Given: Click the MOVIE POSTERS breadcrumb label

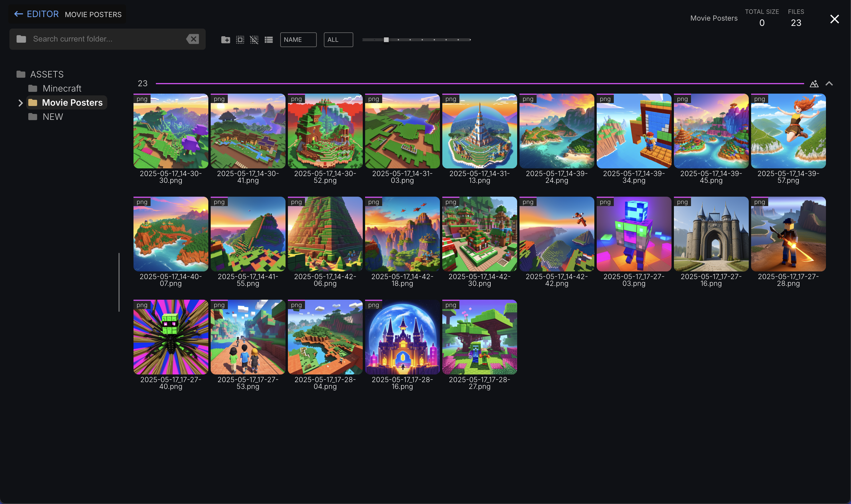Looking at the screenshot, I should pyautogui.click(x=93, y=15).
